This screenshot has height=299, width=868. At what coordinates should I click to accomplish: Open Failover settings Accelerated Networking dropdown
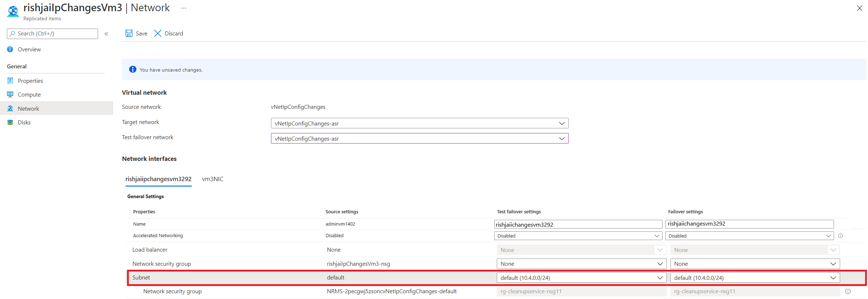pos(749,236)
